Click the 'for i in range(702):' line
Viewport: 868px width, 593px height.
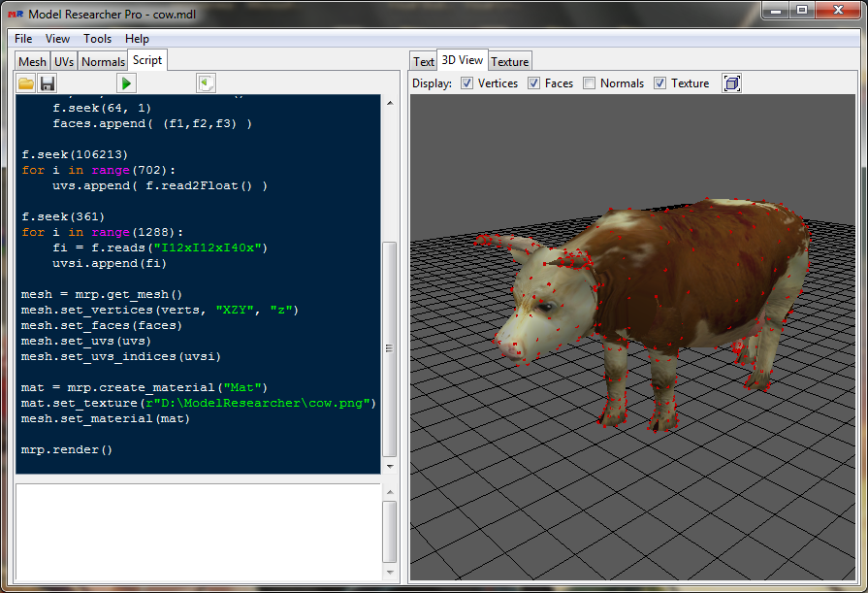pos(98,170)
